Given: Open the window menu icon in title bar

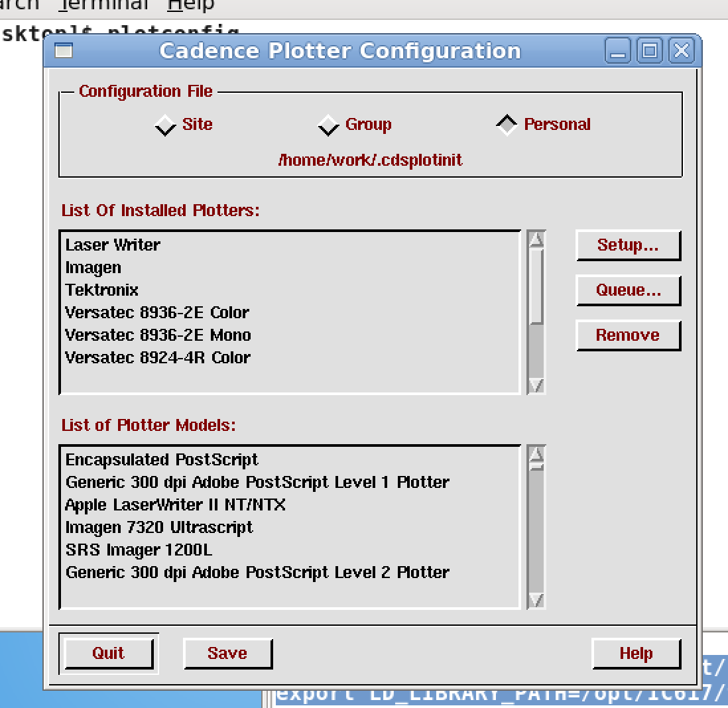Looking at the screenshot, I should [64, 50].
